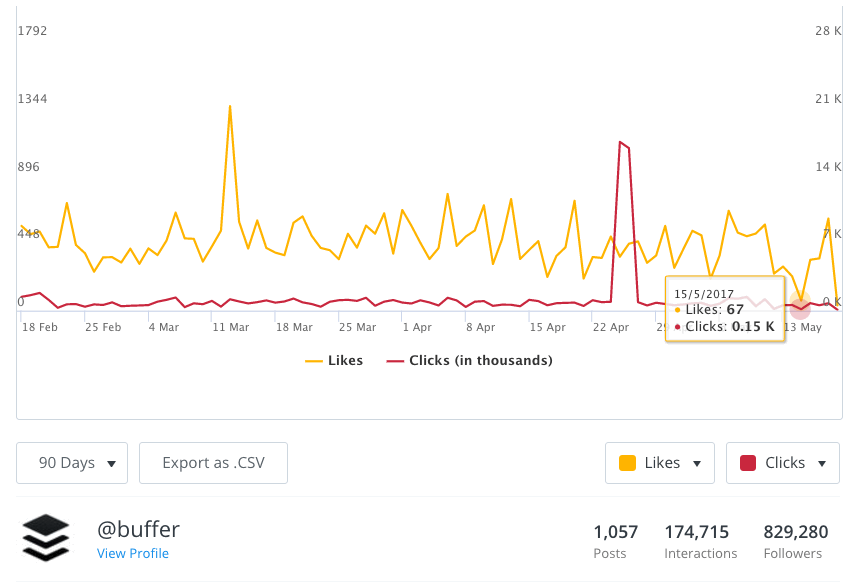Click the 829,280 Followers count
This screenshot has width=862, height=584.
(x=793, y=541)
